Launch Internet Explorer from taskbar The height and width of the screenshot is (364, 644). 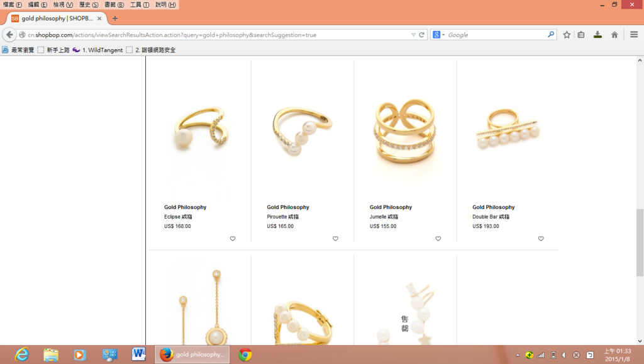pyautogui.click(x=21, y=355)
